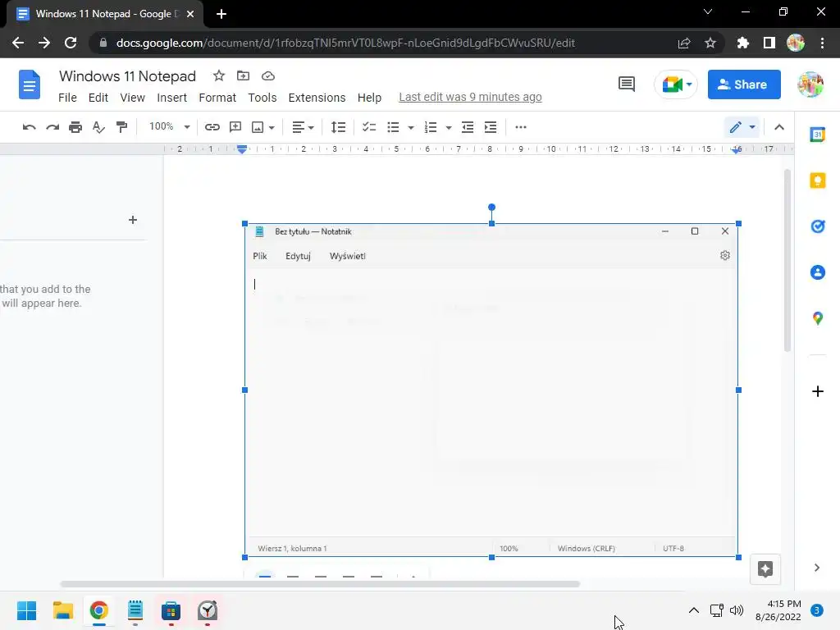Open More toolbar options ellipsis
Screen dimensions: 840x630
[521, 127]
